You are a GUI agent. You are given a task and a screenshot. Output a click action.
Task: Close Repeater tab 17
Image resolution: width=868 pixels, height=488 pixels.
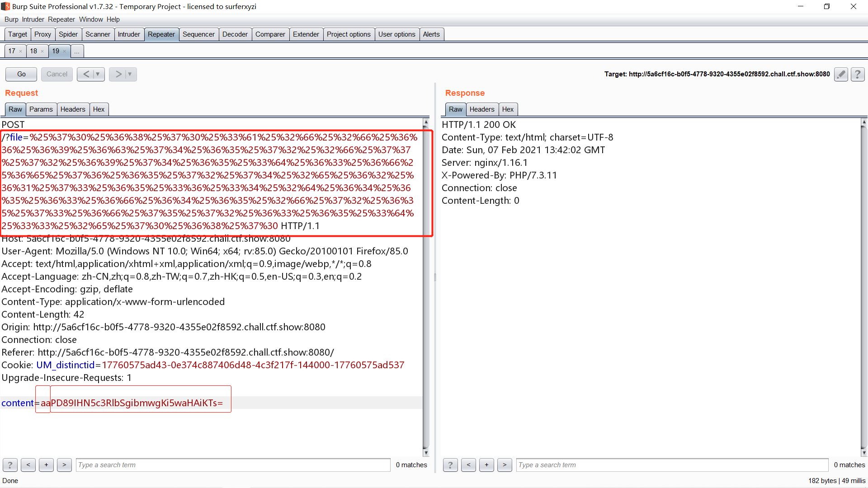pyautogui.click(x=20, y=52)
